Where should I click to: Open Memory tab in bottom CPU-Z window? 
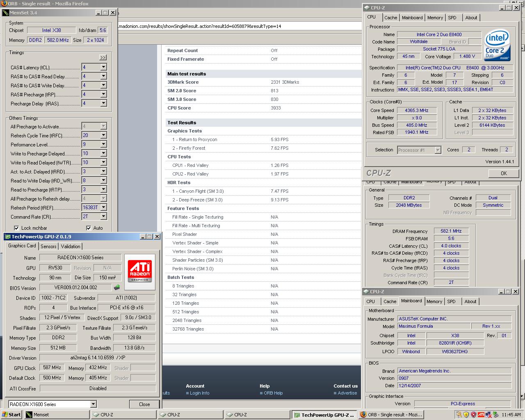point(434,301)
